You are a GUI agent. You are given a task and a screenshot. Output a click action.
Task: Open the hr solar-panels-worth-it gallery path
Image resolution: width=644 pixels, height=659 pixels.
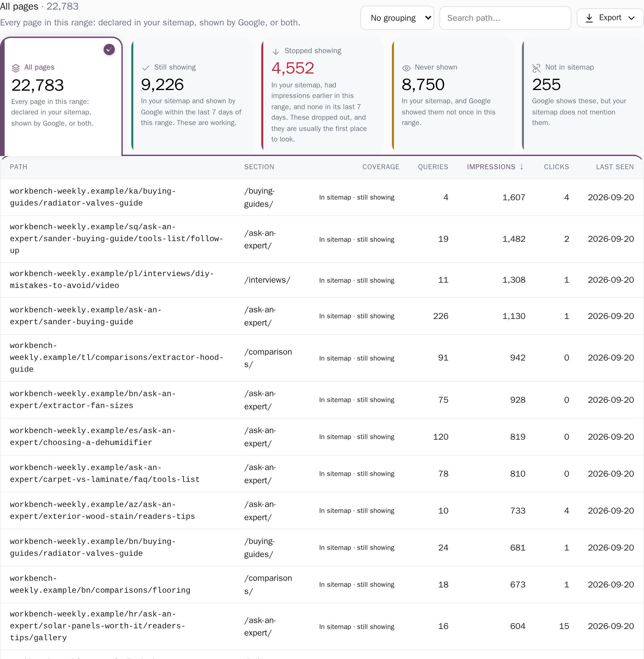(97, 626)
